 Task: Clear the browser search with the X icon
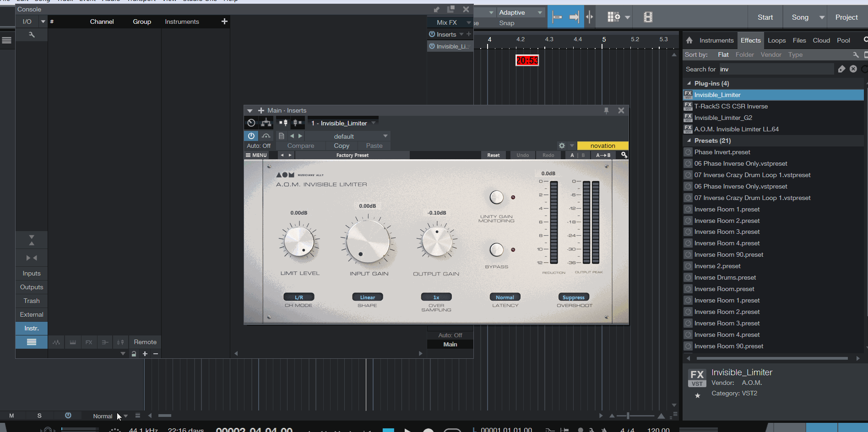[x=853, y=69]
